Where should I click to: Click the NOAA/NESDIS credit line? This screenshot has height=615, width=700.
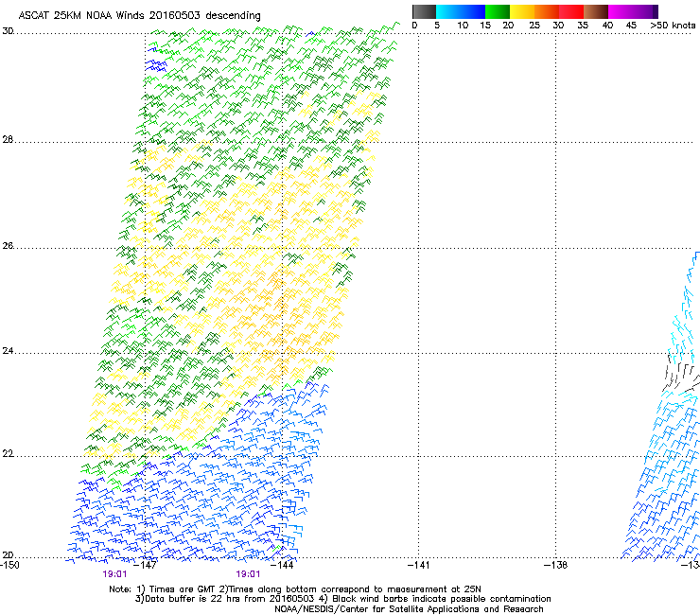tap(409, 609)
